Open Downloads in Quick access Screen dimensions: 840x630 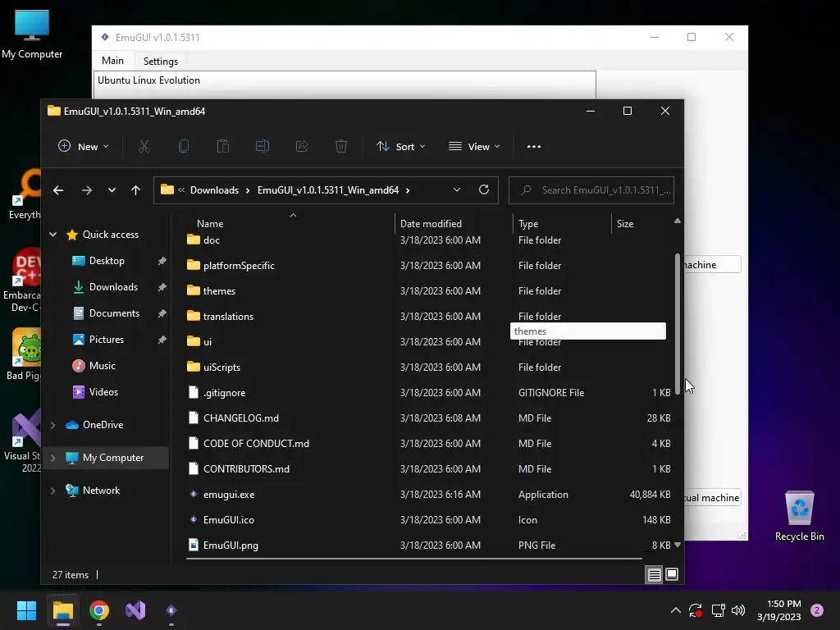coord(113,287)
